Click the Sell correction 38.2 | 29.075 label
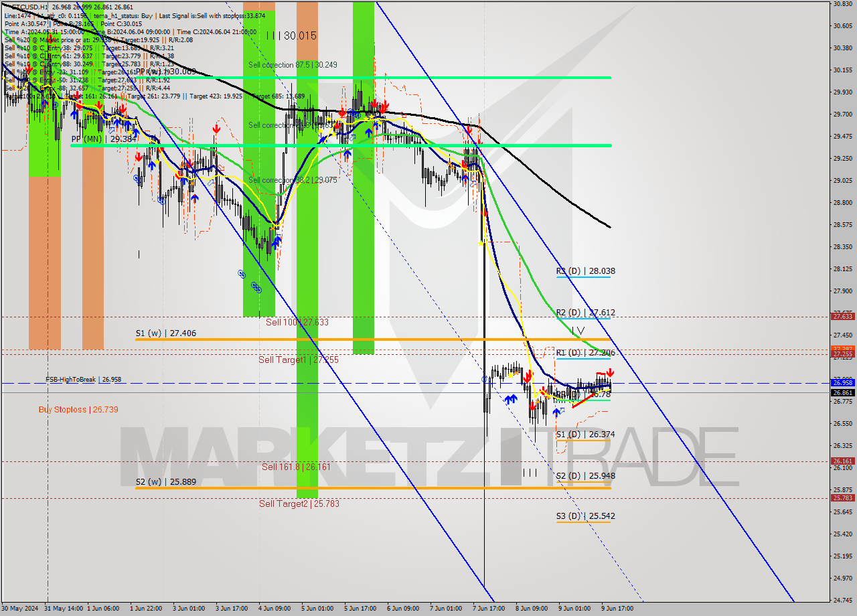The image size is (857, 616). click(293, 180)
